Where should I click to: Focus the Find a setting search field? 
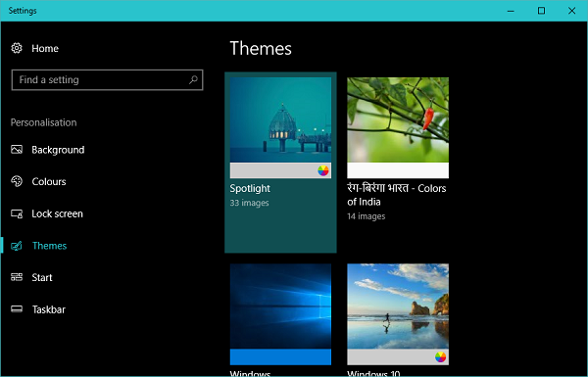tap(107, 80)
